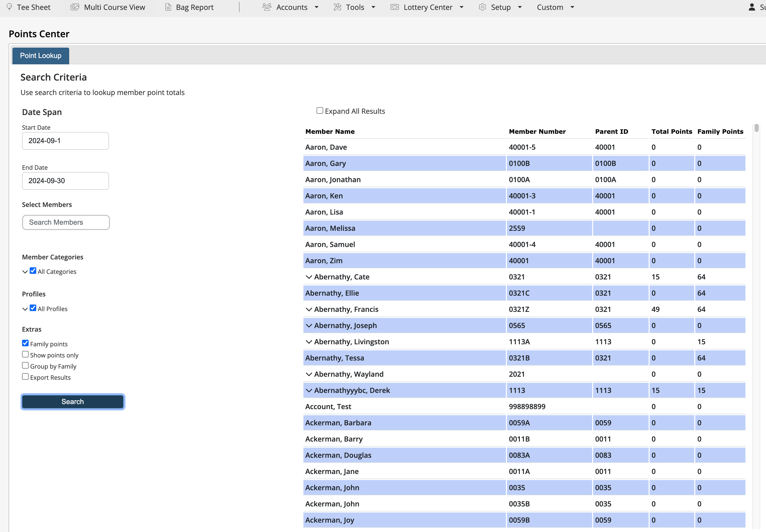This screenshot has height=532, width=766.
Task: Open the Lottery Center dropdown arrow
Action: pos(462,7)
